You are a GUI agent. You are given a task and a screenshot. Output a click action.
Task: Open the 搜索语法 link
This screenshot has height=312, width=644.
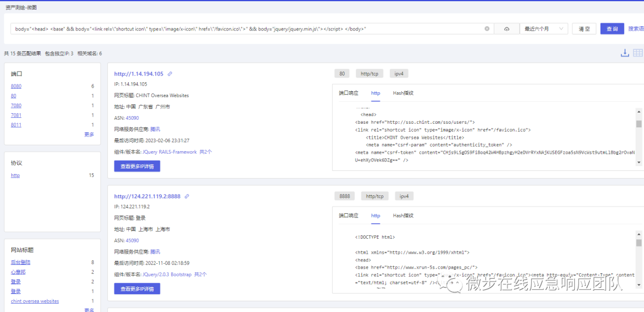point(636,29)
